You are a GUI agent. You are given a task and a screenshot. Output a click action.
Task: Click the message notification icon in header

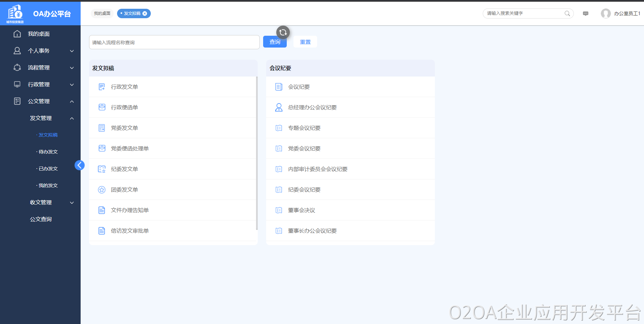[x=586, y=13]
